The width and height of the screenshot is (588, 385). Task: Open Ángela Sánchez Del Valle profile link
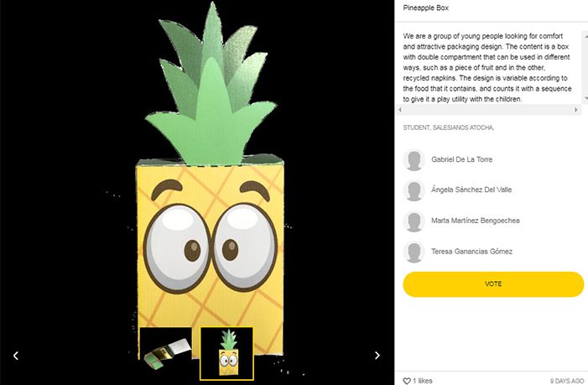471,190
